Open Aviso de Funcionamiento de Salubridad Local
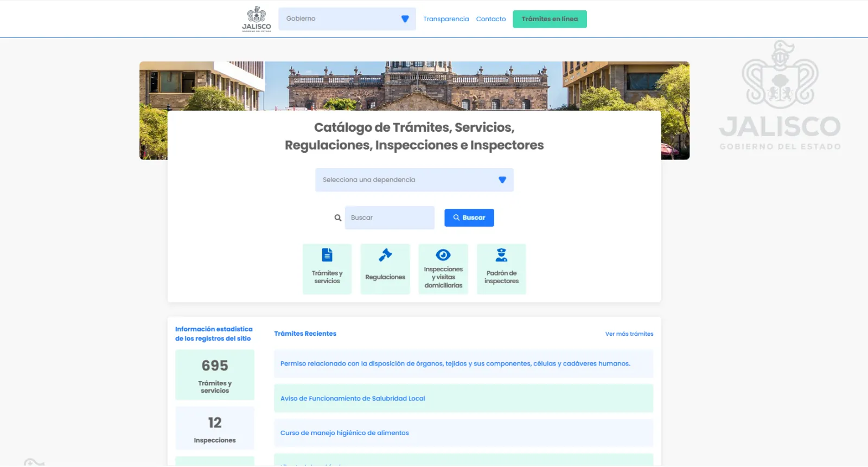Image resolution: width=868 pixels, height=467 pixels. pos(463,399)
